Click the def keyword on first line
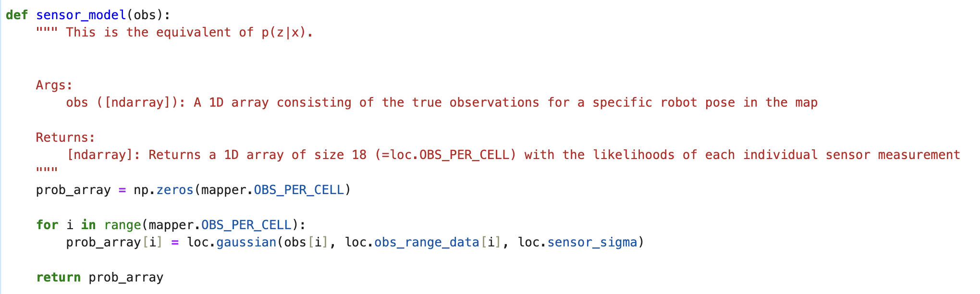980x294 pixels. pyautogui.click(x=17, y=15)
